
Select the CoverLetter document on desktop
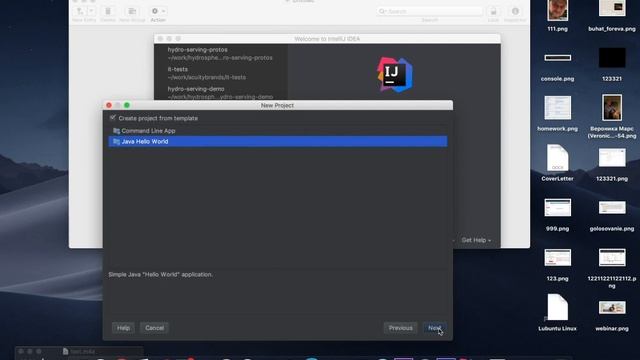tap(558, 158)
